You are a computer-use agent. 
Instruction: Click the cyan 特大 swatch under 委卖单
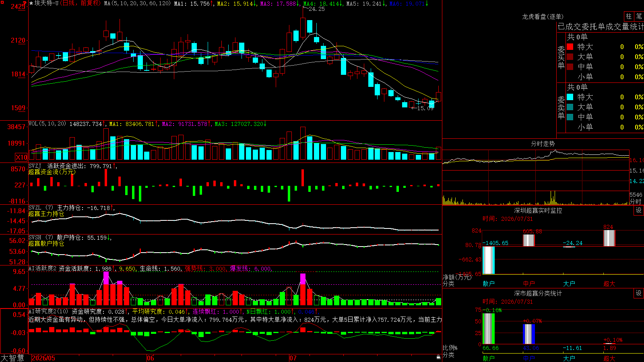(570, 97)
